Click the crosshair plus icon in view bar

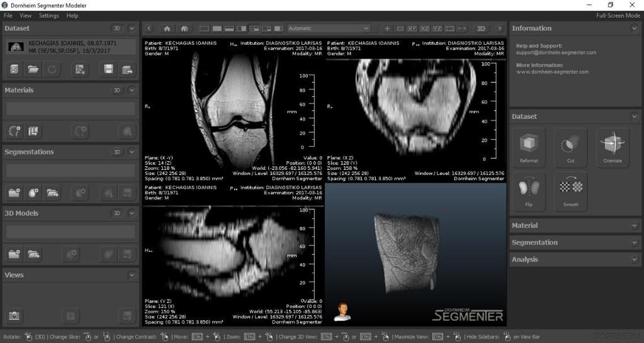[387, 28]
